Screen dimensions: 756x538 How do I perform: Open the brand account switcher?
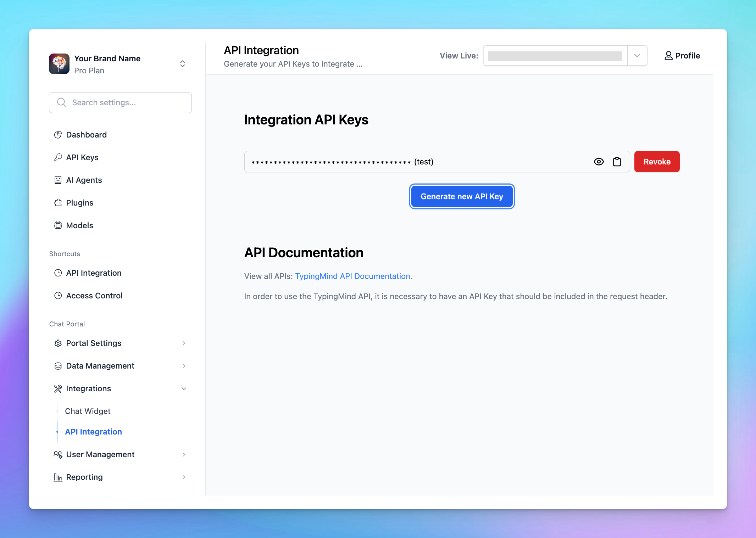coord(182,65)
